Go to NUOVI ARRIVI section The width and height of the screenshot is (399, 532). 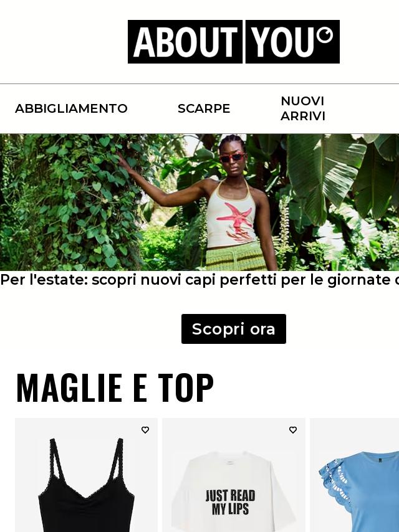tap(302, 108)
